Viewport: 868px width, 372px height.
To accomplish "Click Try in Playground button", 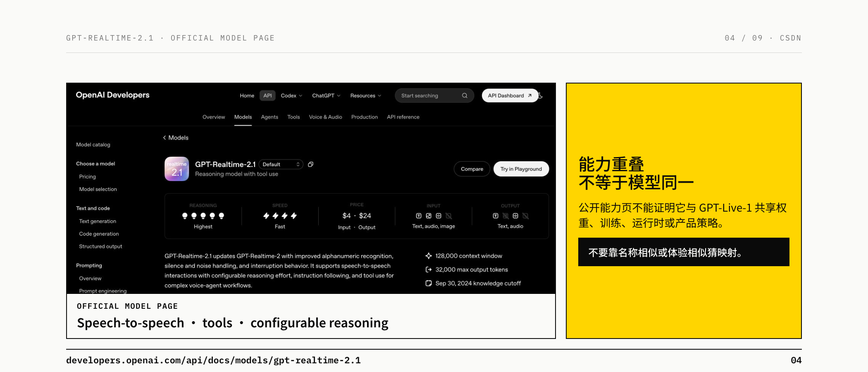I will (521, 169).
